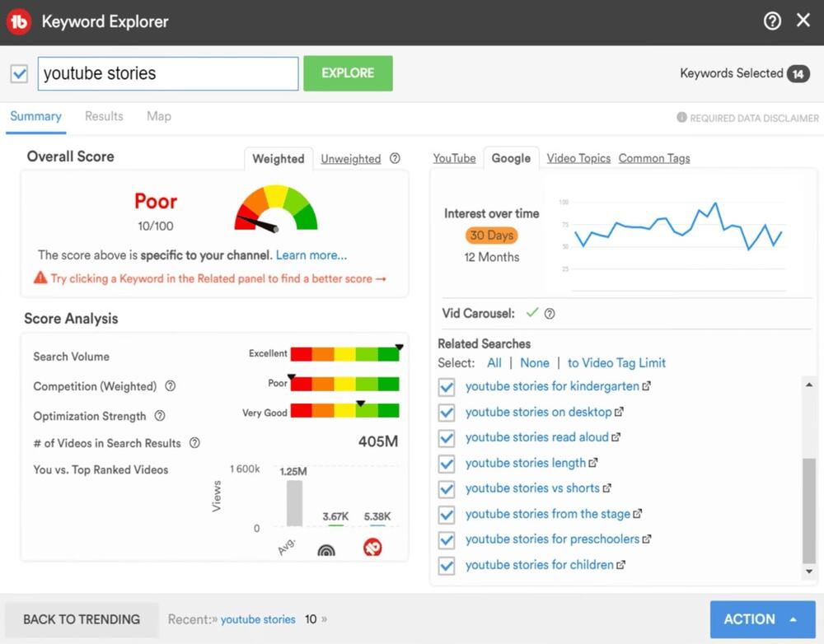The width and height of the screenshot is (824, 644).
Task: Select 'to Video Tag Limit' option
Action: pos(616,363)
